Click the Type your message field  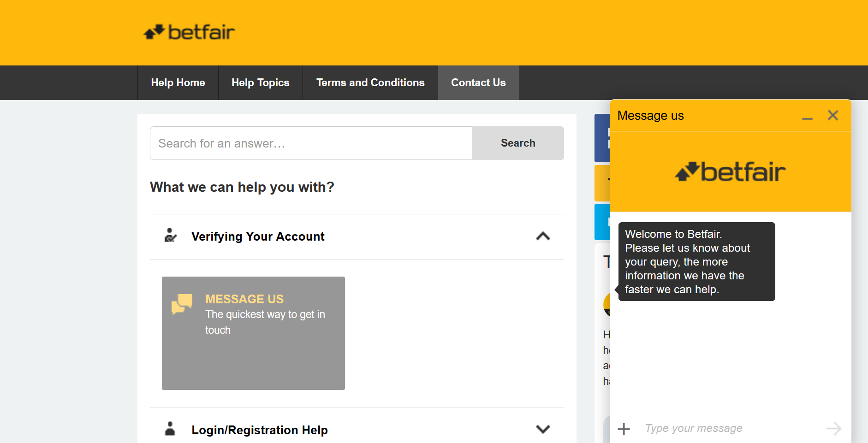tap(731, 428)
